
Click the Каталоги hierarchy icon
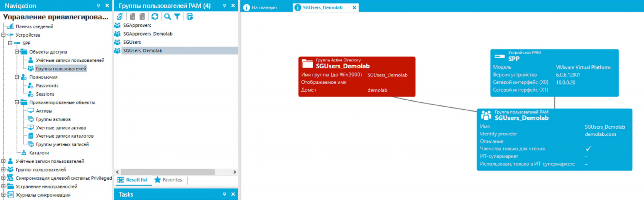[x=24, y=153]
